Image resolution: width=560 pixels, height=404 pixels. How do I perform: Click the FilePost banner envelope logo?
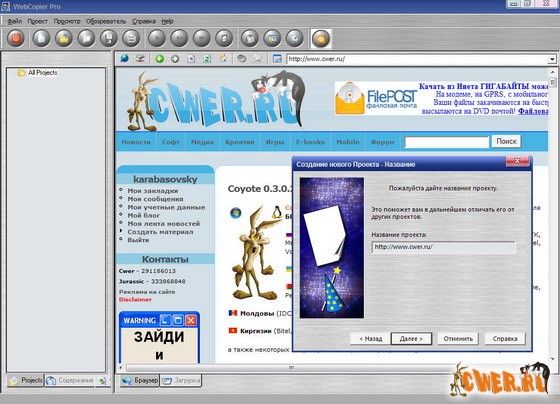click(x=350, y=98)
